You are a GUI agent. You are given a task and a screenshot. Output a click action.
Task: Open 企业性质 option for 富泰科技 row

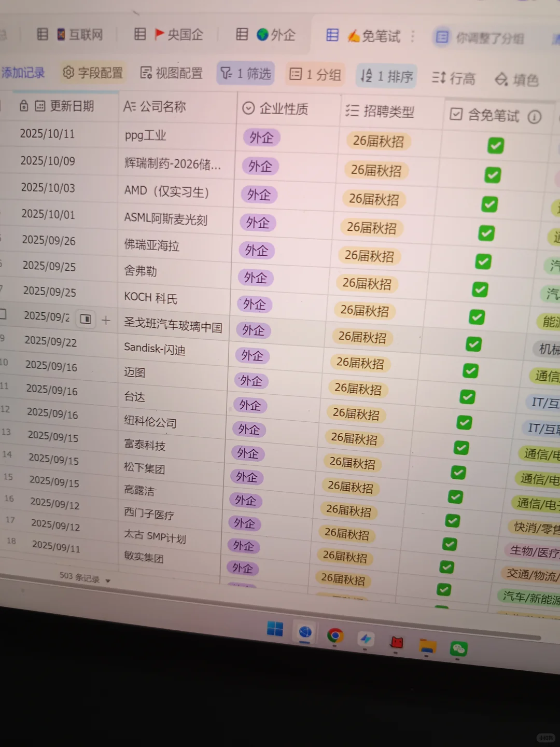[248, 453]
